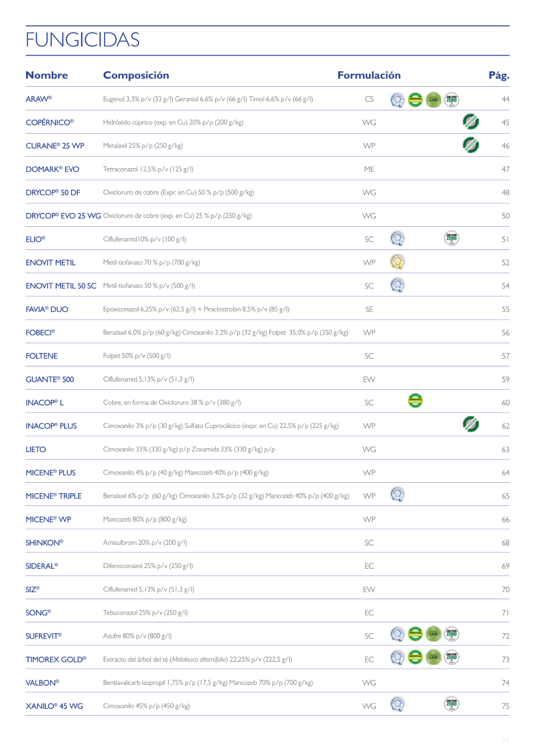
Task: Click the Novedad badge beside CURANE 25 WP
Action: (471, 145)
